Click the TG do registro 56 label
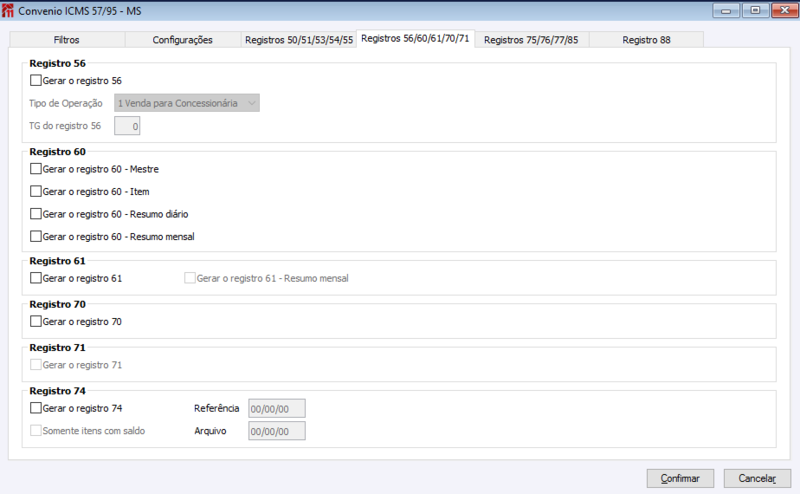This screenshot has width=800, height=494. pos(65,126)
